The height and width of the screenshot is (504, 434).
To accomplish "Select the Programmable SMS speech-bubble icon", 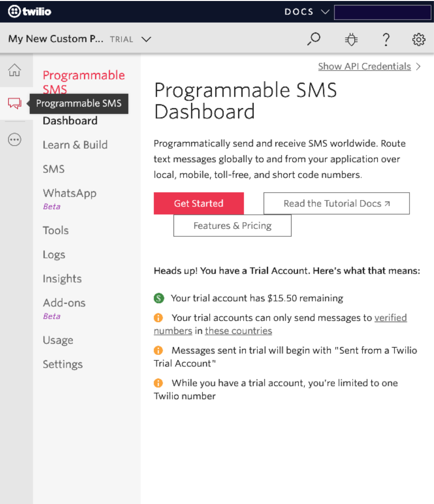I will [x=15, y=103].
